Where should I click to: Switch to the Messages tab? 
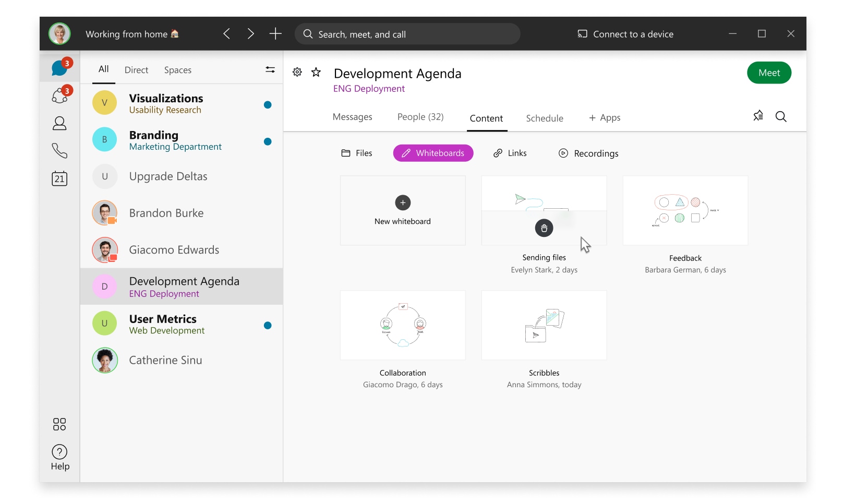(x=352, y=117)
